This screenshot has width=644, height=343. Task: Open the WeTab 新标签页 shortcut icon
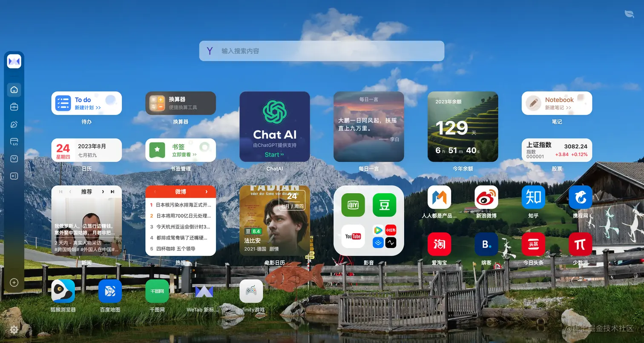(x=204, y=291)
